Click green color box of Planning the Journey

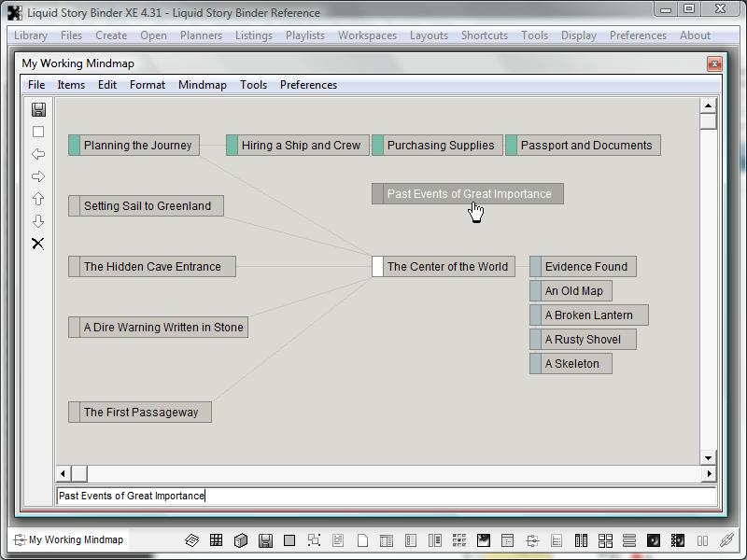point(75,146)
